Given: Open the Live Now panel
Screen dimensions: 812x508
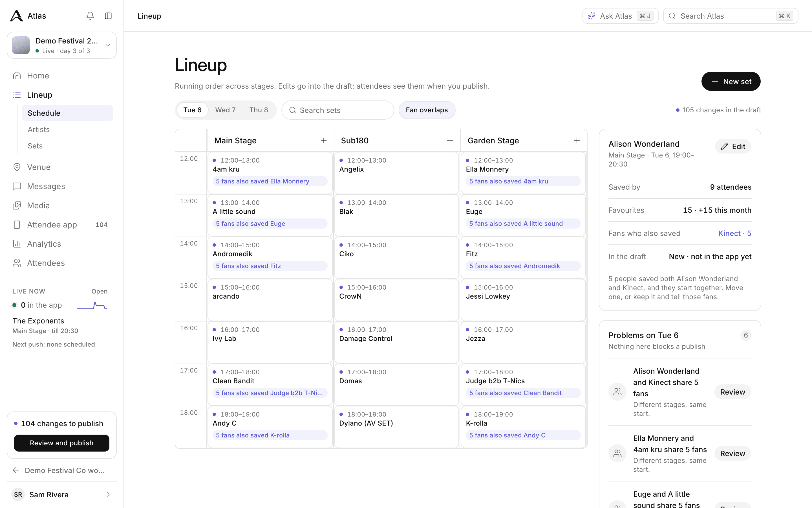Looking at the screenshot, I should [x=99, y=291].
